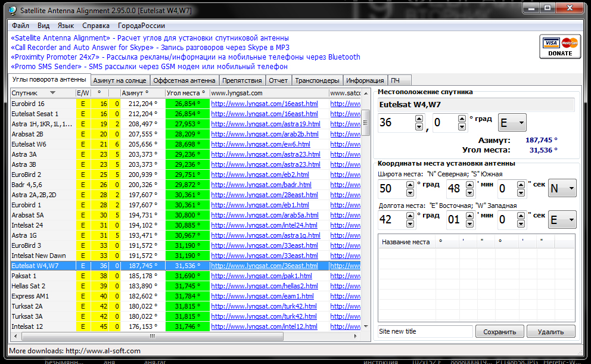
Task: Click the application icon in title bar
Action: tap(13, 11)
